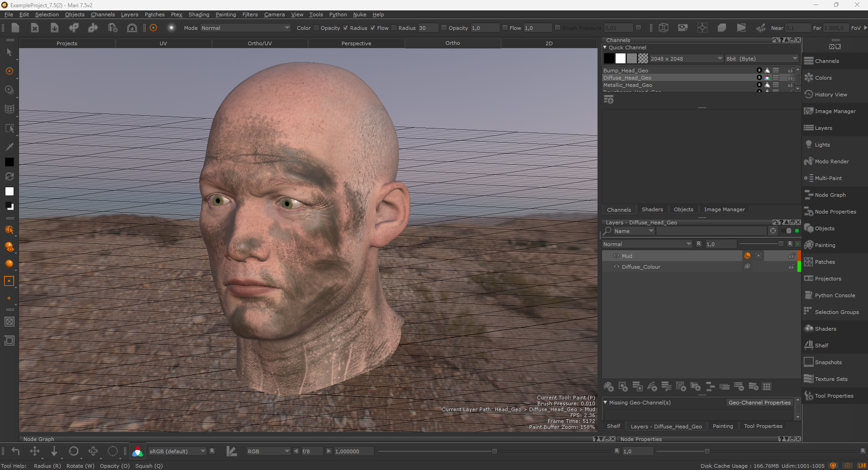Click the New project icon

point(15,28)
